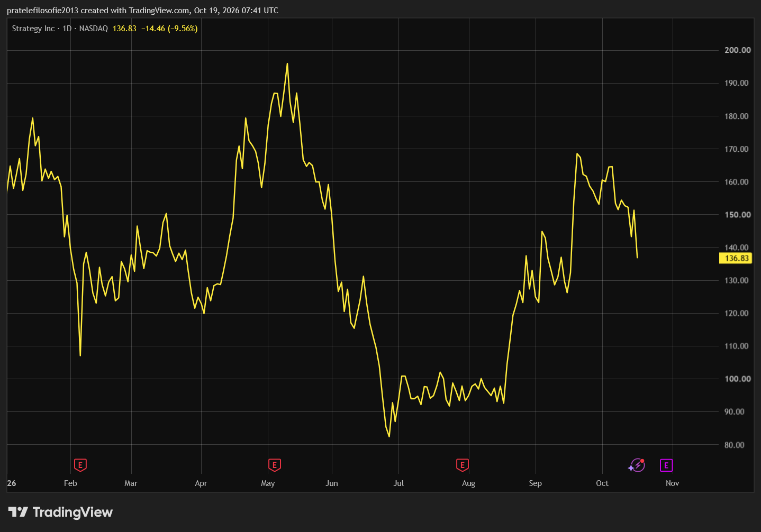This screenshot has width=761, height=532.
Task: Click the August earnings E marker
Action: tap(462, 465)
